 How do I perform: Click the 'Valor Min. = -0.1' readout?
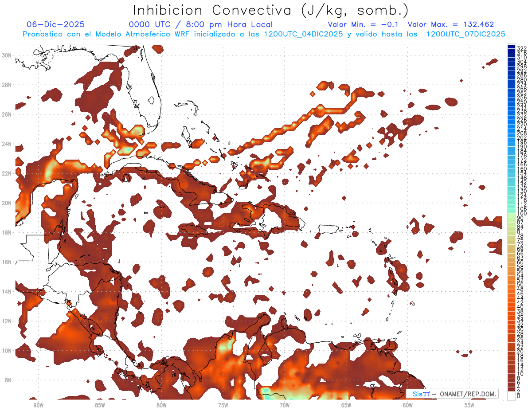point(363,25)
